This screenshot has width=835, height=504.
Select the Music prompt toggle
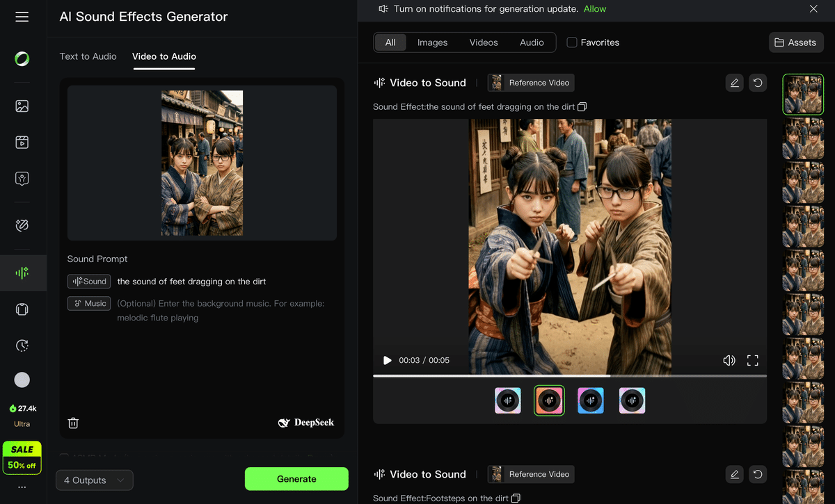tap(89, 303)
